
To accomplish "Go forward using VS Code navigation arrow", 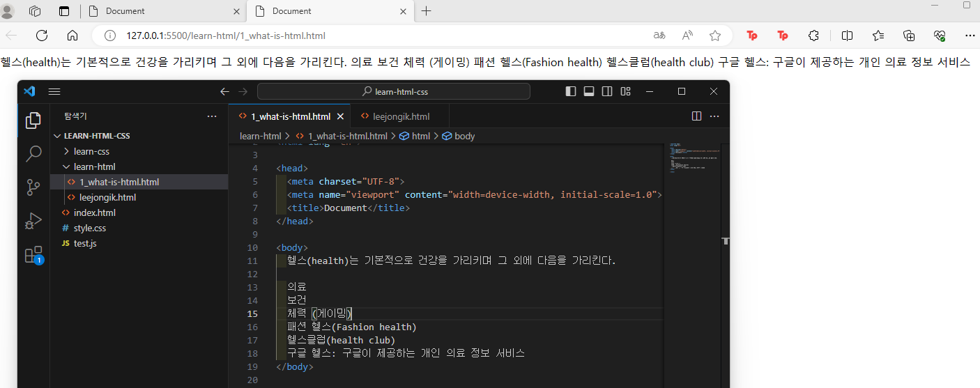I will 243,91.
